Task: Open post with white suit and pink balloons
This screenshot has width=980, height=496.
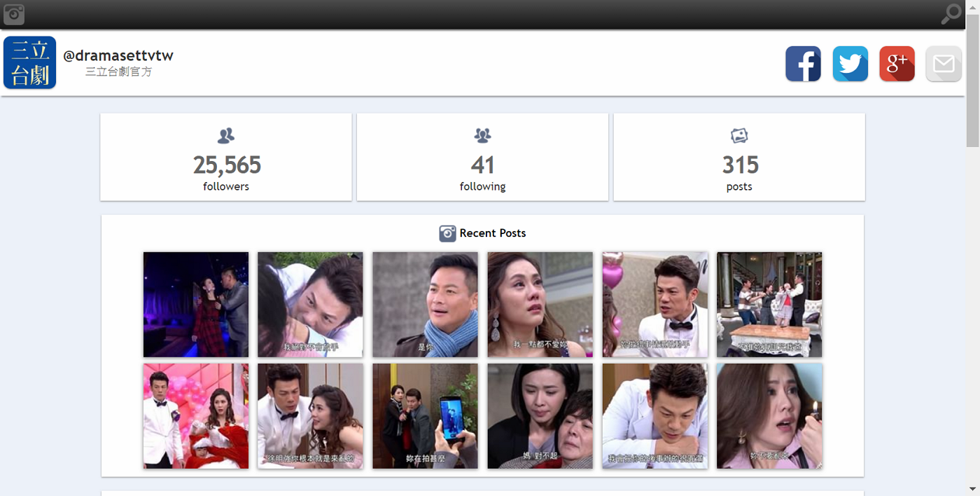Action: pyautogui.click(x=196, y=416)
